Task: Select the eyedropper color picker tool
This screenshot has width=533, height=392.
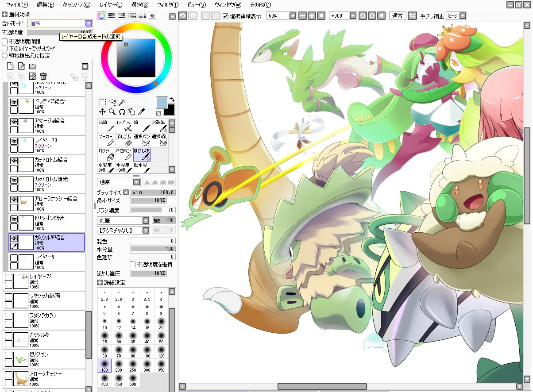Action: click(142, 112)
